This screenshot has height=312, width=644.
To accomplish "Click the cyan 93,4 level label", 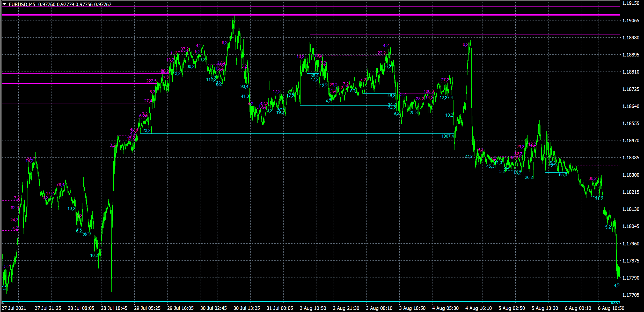I will coord(244,86).
